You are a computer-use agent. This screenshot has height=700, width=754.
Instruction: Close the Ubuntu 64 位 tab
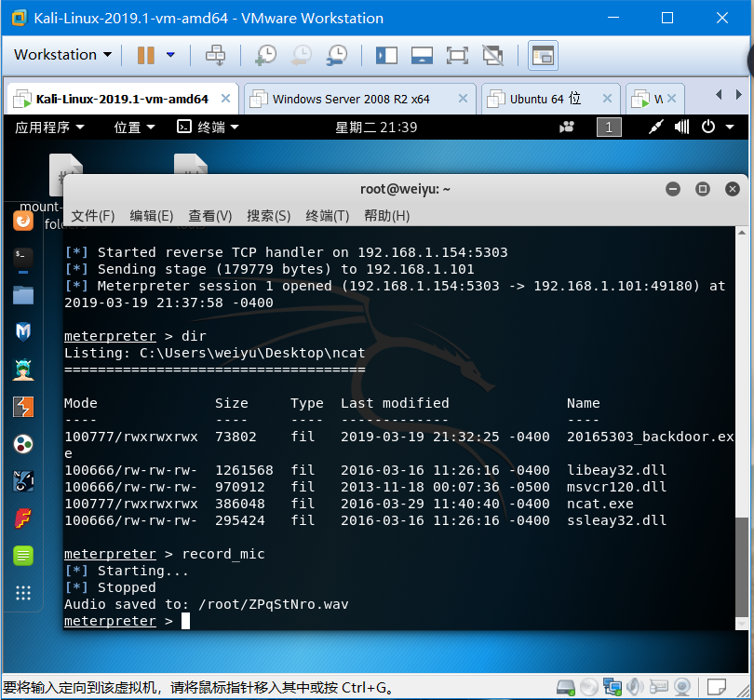[607, 99]
